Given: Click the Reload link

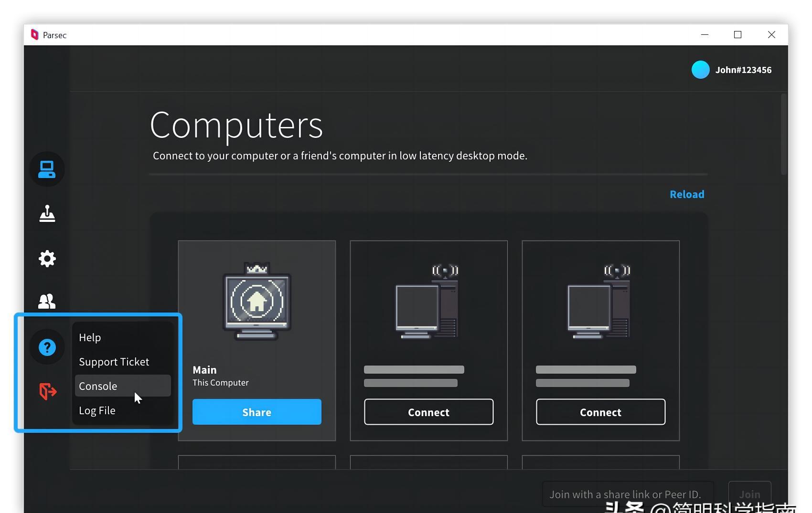Looking at the screenshot, I should (687, 194).
